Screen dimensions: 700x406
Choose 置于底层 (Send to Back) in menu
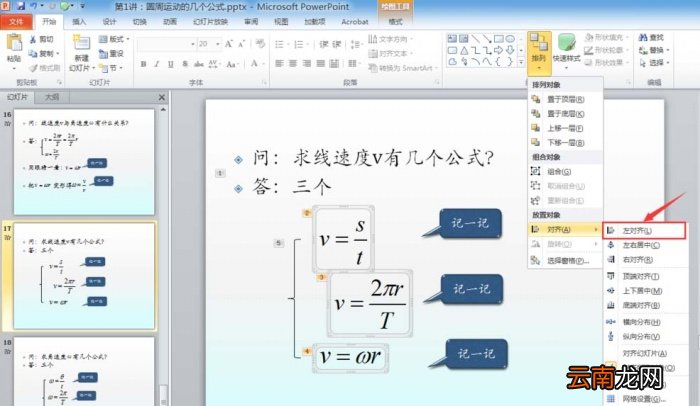click(x=565, y=114)
